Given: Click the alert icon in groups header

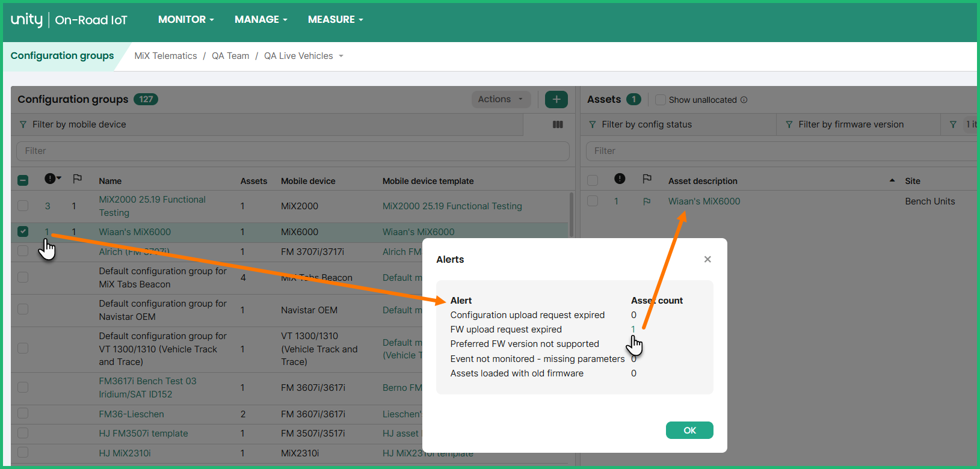Looking at the screenshot, I should [51, 179].
